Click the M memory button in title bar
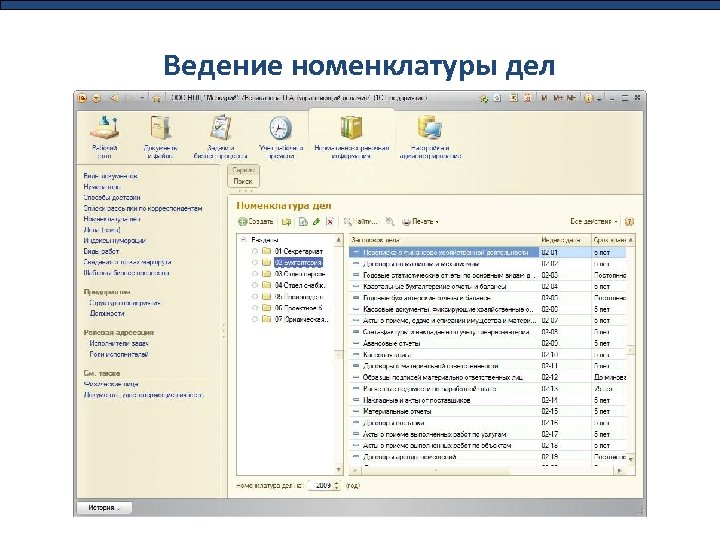Viewport: 720px width, 540px height. tap(544, 98)
